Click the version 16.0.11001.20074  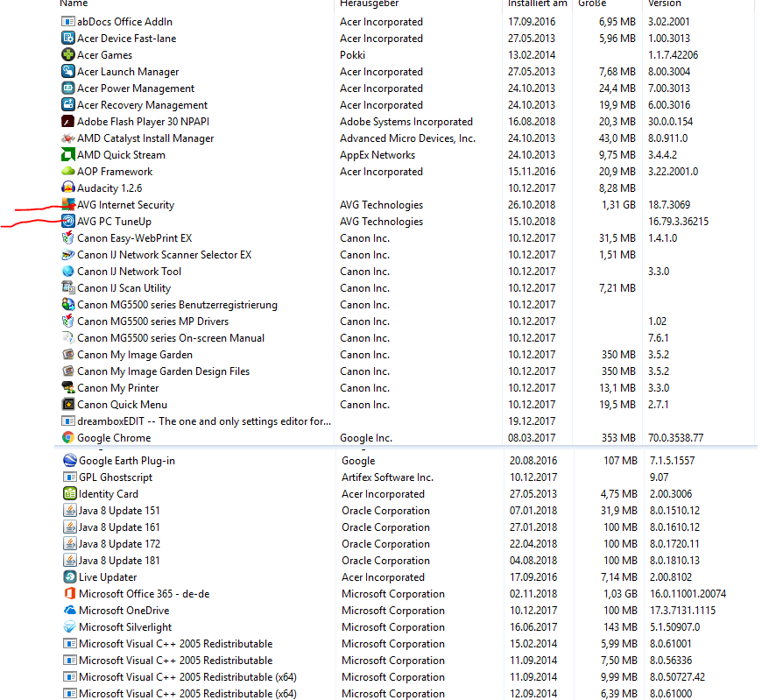click(x=688, y=593)
